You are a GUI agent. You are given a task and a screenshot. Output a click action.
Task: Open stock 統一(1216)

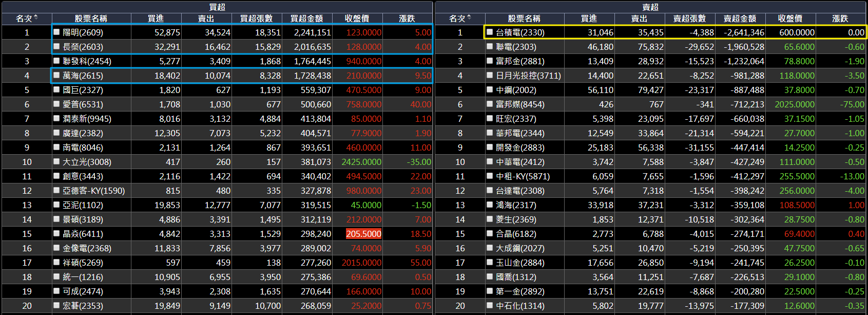(x=83, y=277)
